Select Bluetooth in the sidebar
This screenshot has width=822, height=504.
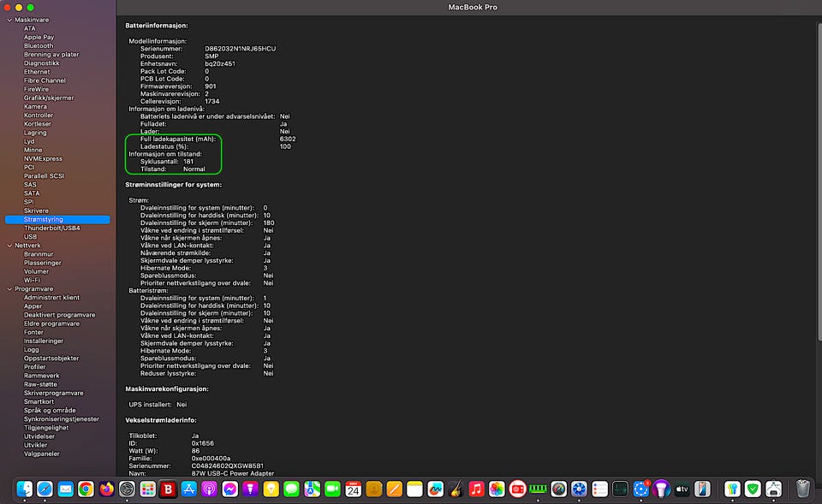pyautogui.click(x=38, y=45)
